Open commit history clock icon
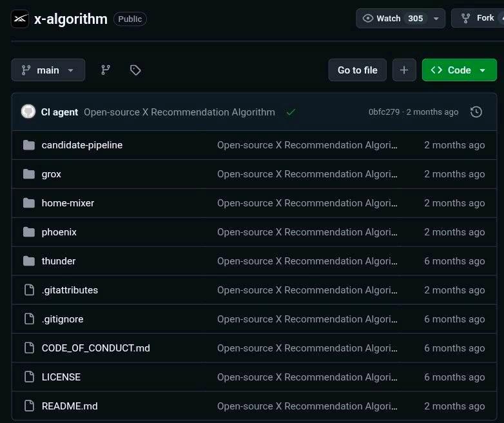The height and width of the screenshot is (423, 504). pos(476,112)
